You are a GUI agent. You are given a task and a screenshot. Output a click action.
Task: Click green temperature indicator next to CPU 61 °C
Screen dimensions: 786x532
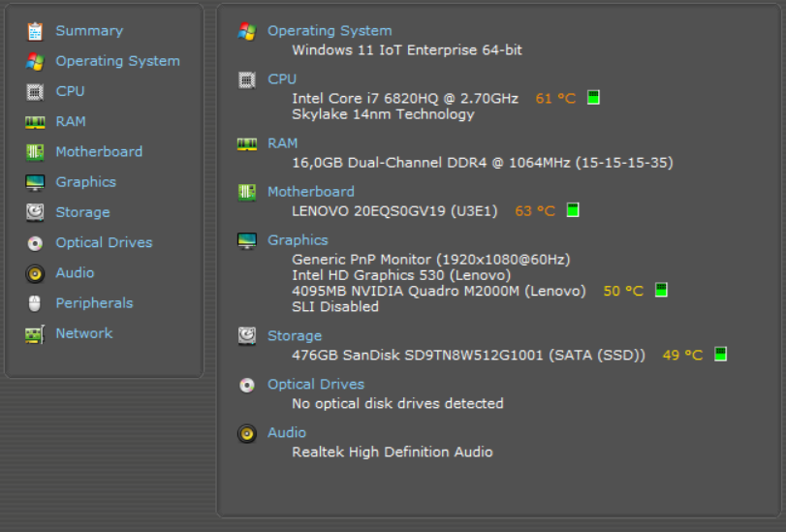point(593,97)
